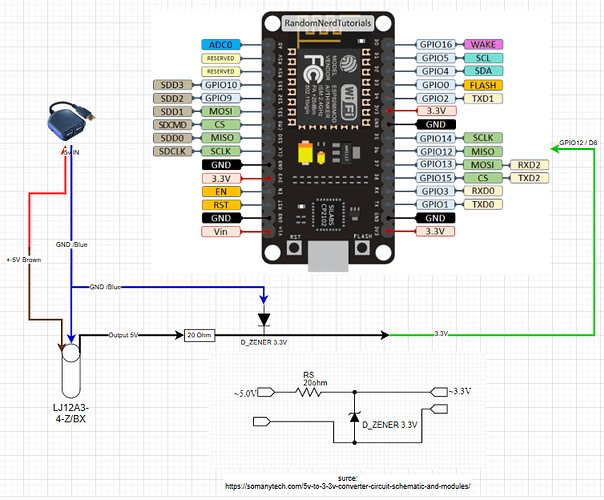Select the GPIO14 pin label
This screenshot has height=500, width=604.
point(435,138)
